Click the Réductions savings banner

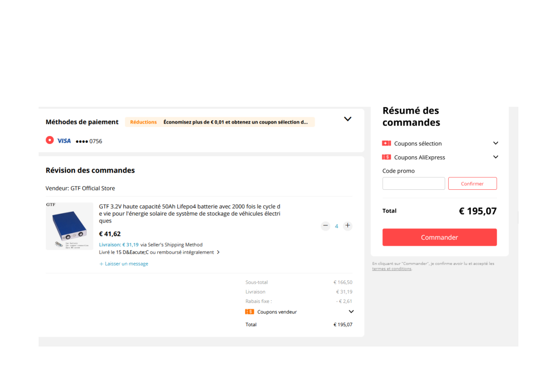(x=220, y=122)
